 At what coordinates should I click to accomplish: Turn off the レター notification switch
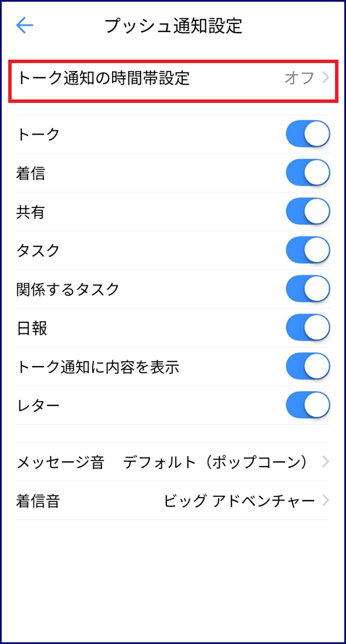[x=308, y=405]
